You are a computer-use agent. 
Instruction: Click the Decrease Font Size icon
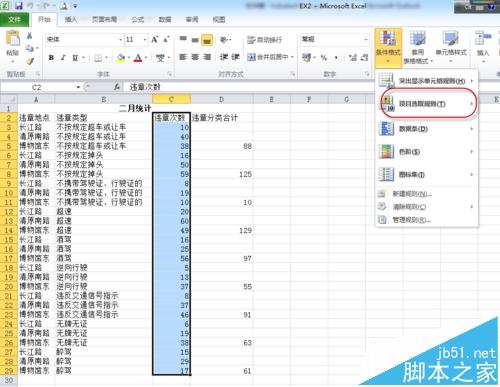[x=166, y=40]
